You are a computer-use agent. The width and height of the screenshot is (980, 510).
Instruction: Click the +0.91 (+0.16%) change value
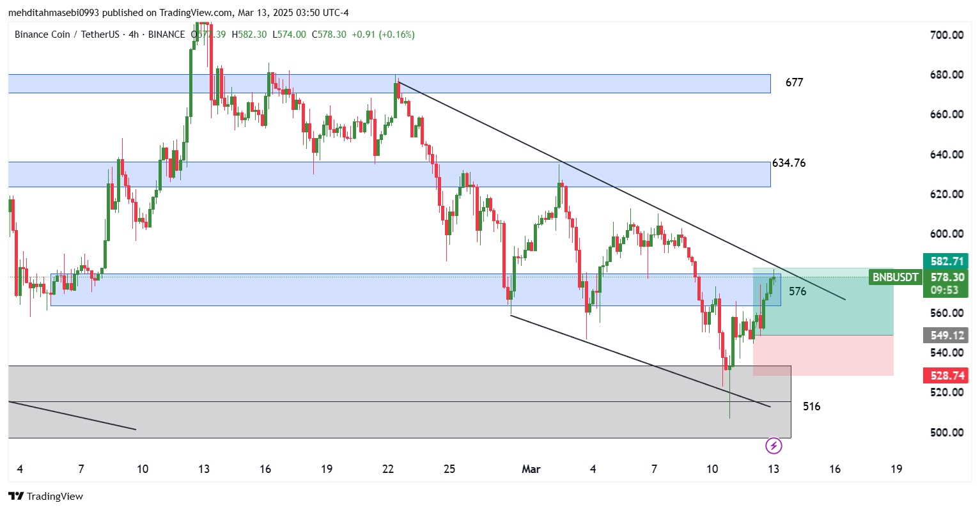[383, 35]
